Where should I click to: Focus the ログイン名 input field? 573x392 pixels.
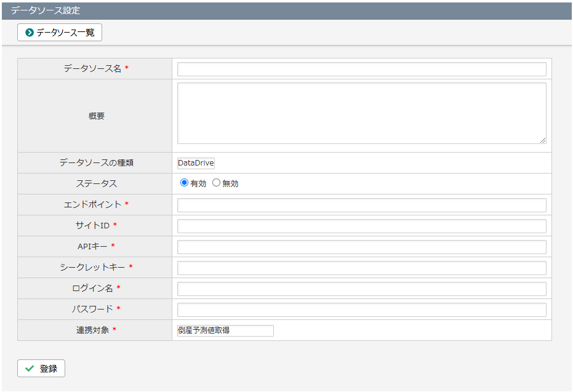point(361,289)
